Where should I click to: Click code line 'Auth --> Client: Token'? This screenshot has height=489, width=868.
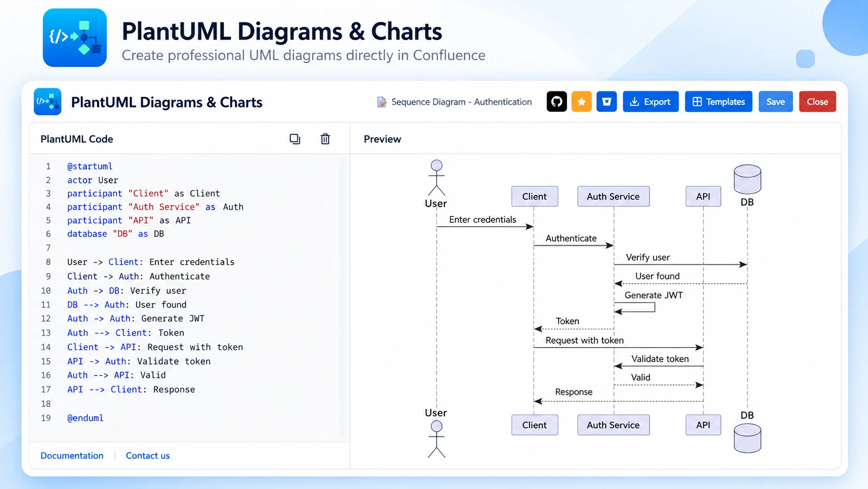(x=126, y=333)
